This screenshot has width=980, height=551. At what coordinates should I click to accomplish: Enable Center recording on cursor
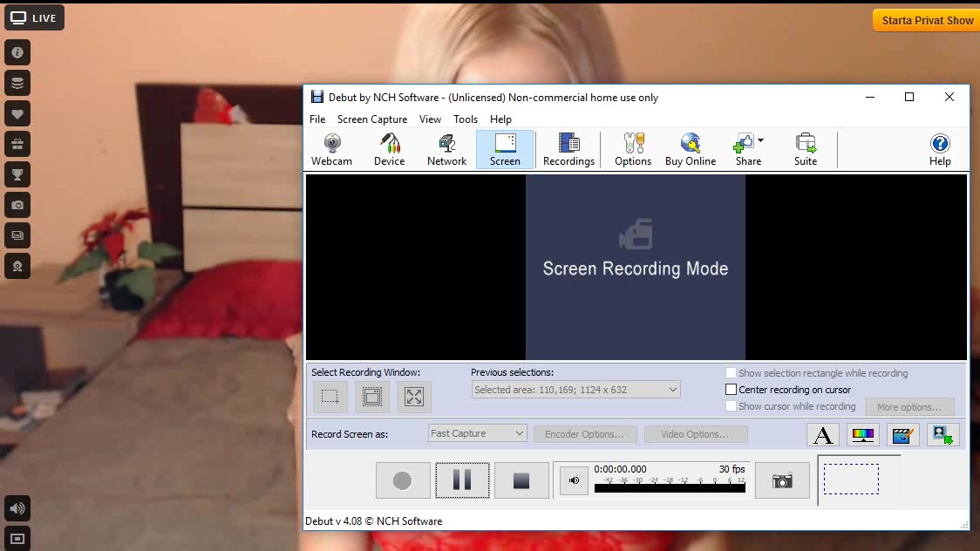click(732, 390)
